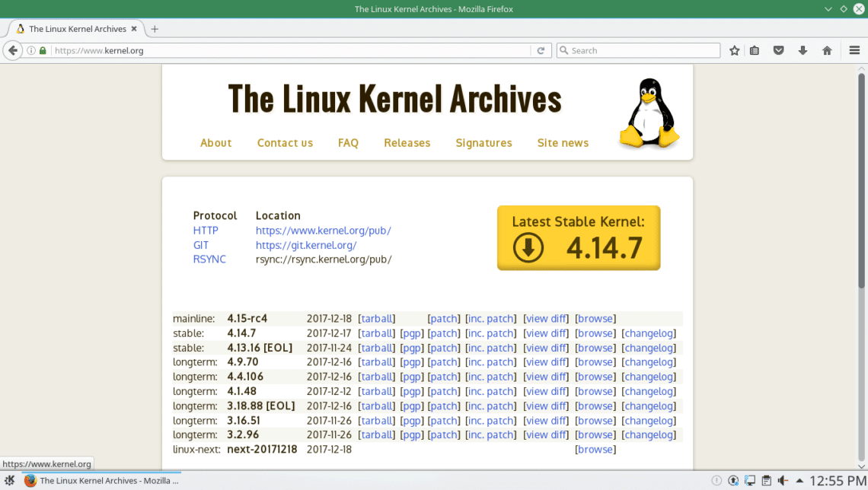Show downloads using the down-arrow icon
Screen dimensions: 868x490
(x=803, y=50)
